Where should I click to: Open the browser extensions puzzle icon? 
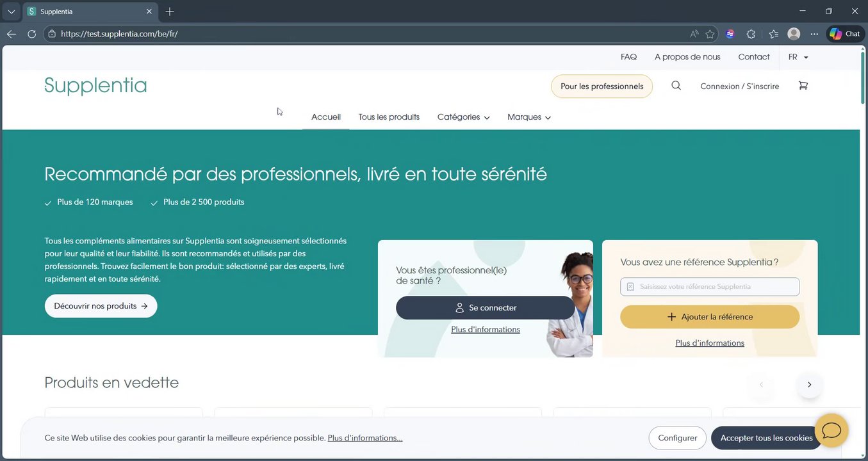751,34
